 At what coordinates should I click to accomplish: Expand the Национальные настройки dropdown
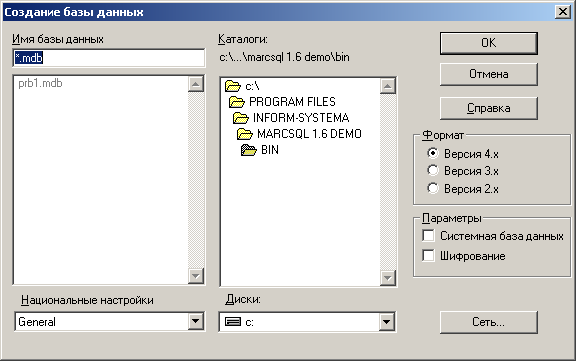pos(196,322)
